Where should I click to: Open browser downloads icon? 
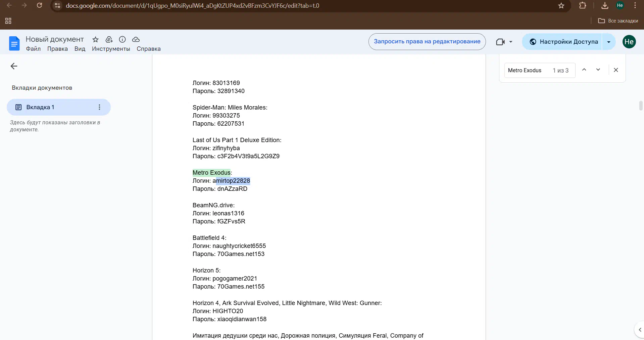(x=605, y=5)
